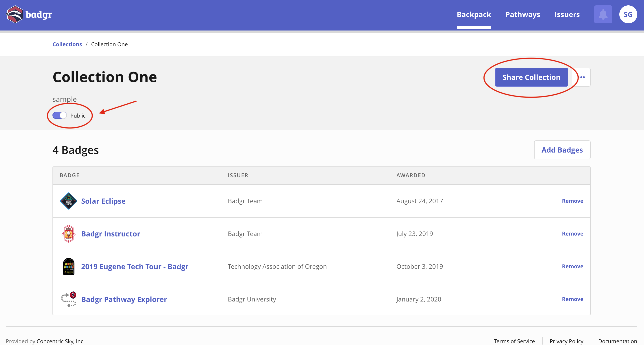Switch to the Backpack tab
Screen dimensions: 644x345
tap(474, 15)
